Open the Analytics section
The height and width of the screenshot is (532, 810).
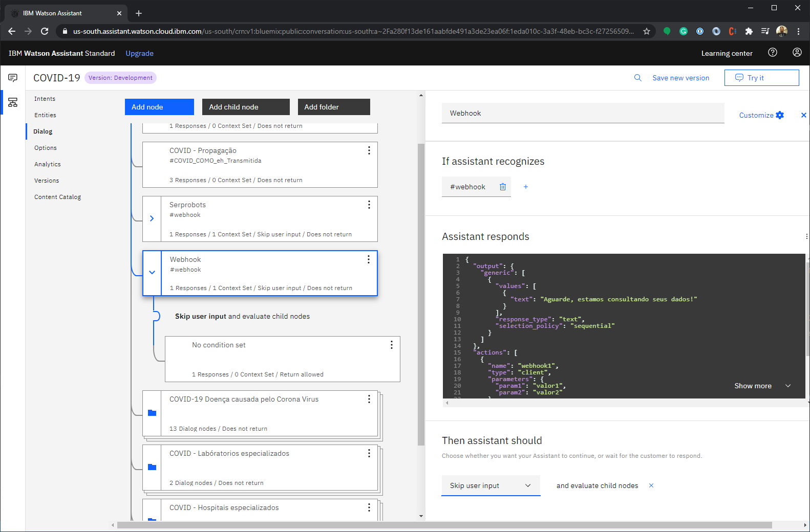48,164
